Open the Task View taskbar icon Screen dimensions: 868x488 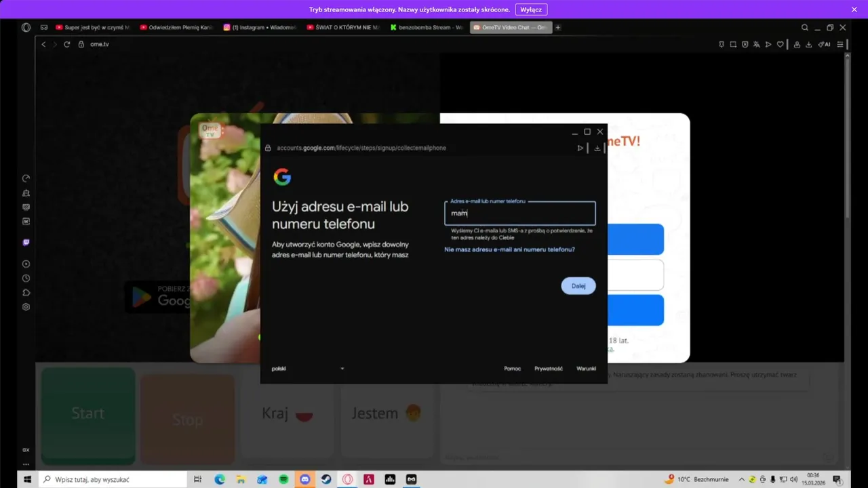[197, 479]
